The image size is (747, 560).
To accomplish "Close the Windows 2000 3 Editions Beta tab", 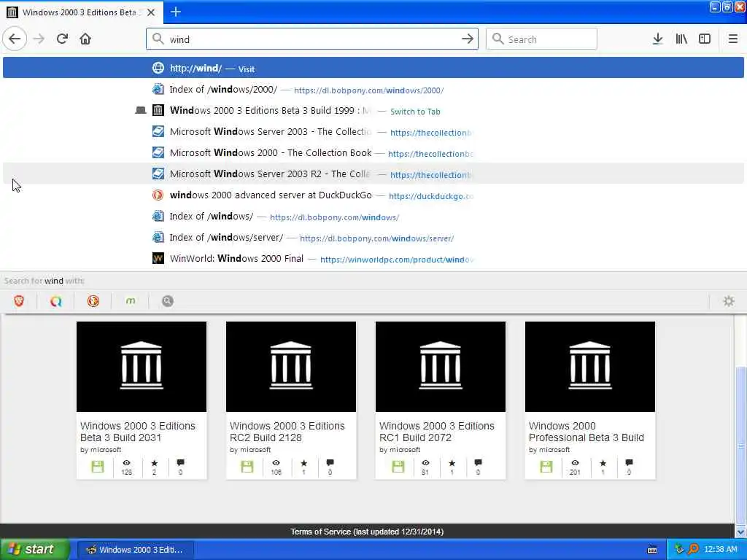I will 151,12.
